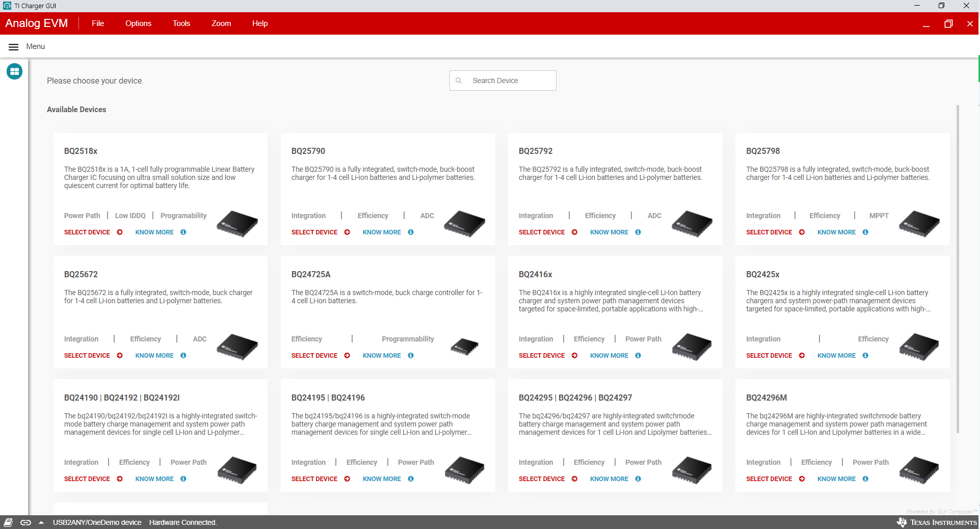Click the info icon beside BQ24195 Know More
The image size is (980, 529).
pyautogui.click(x=411, y=479)
